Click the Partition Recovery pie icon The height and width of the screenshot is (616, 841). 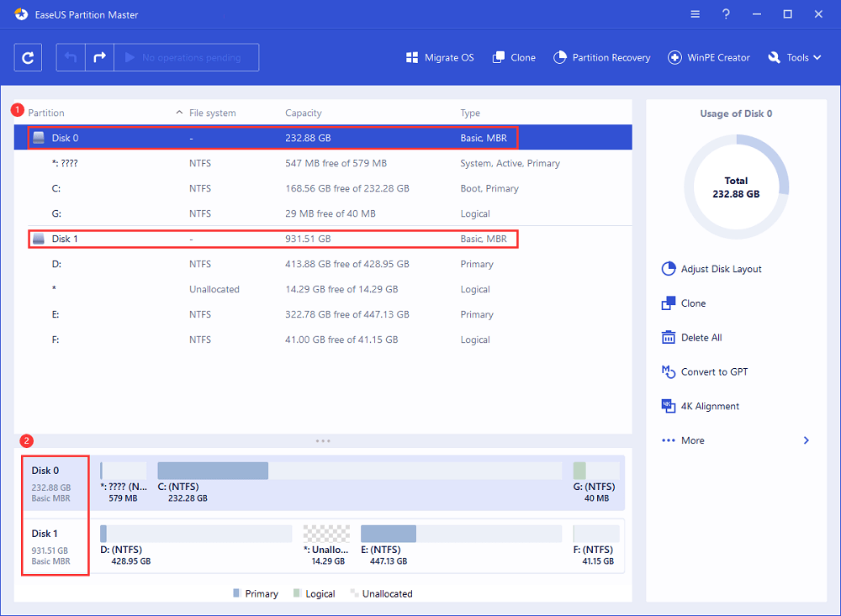560,57
